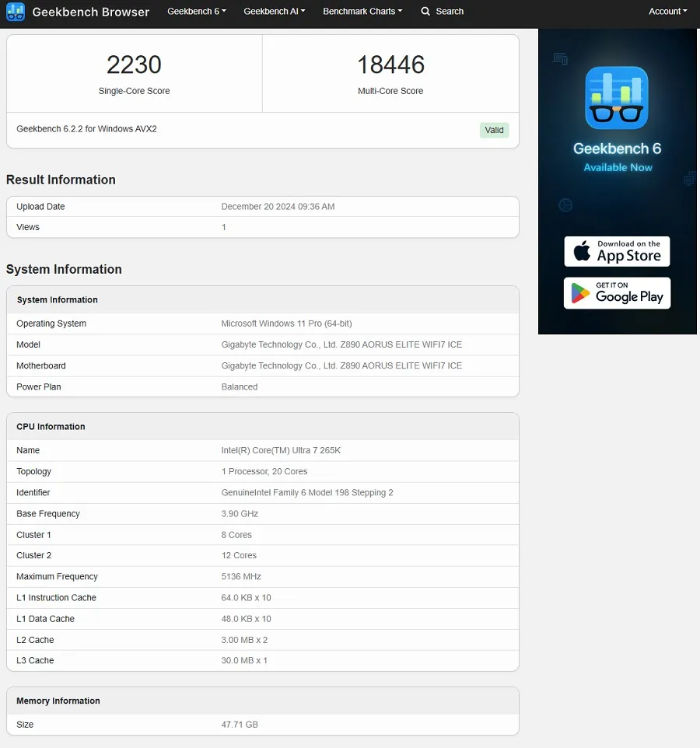Click GenuineIntel Family 6 identifier value
700x748 pixels.
pos(307,492)
